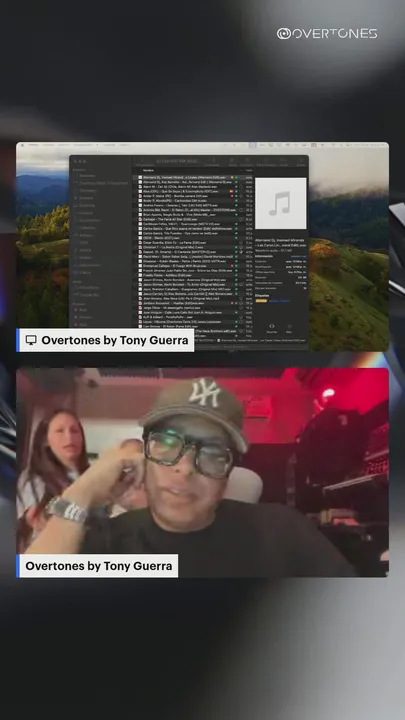Select Andar P - Cachondea Edit file

(x=195, y=201)
